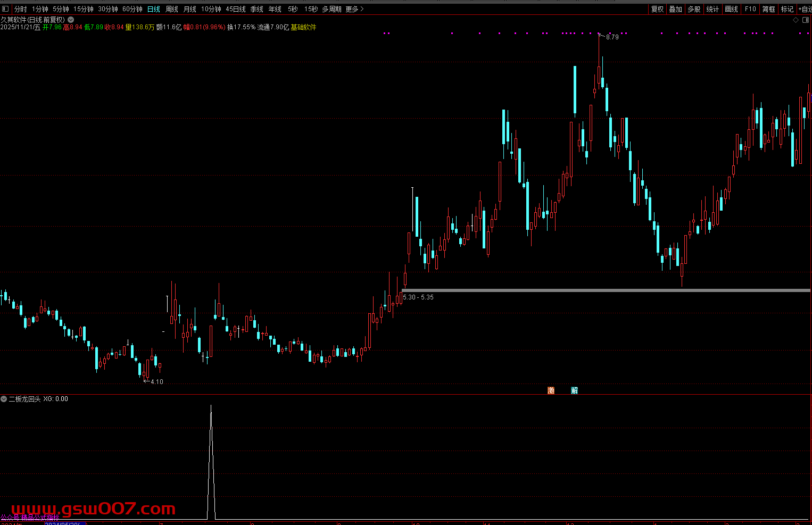This screenshot has height=525, width=812.
Task: Open the 复权 adjustment button
Action: click(658, 9)
